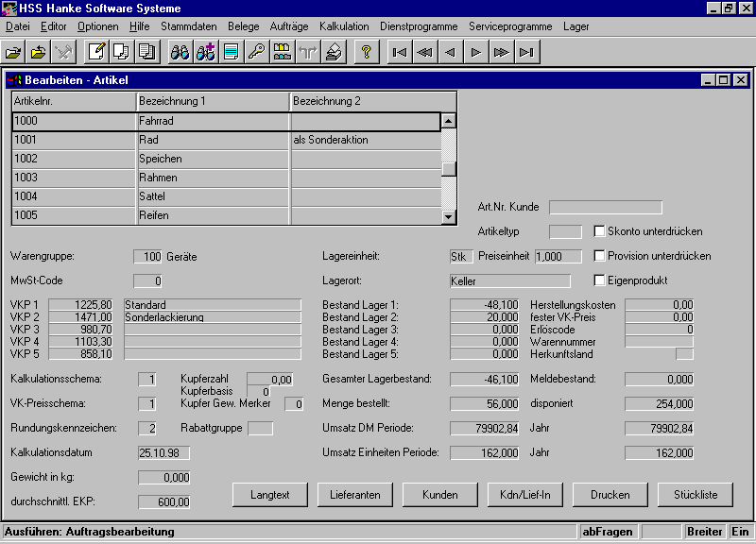Click the Lieferanten button
The image size is (756, 544).
[x=355, y=494]
